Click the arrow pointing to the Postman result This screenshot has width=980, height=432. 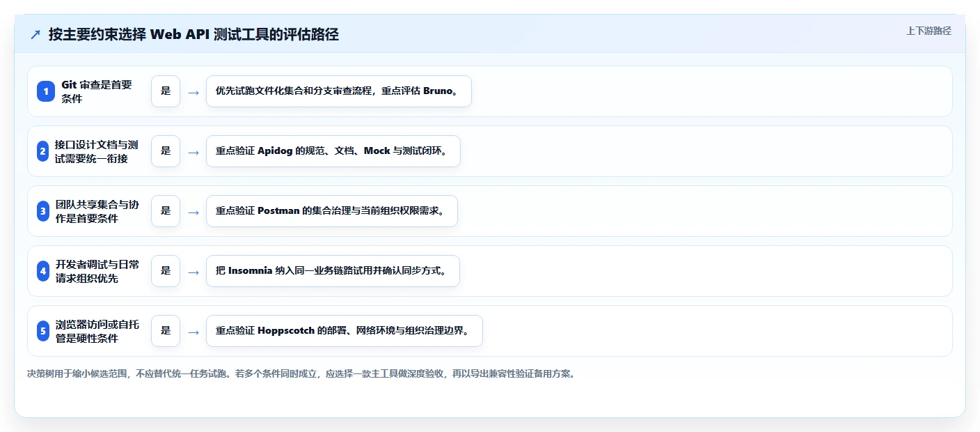tap(193, 212)
